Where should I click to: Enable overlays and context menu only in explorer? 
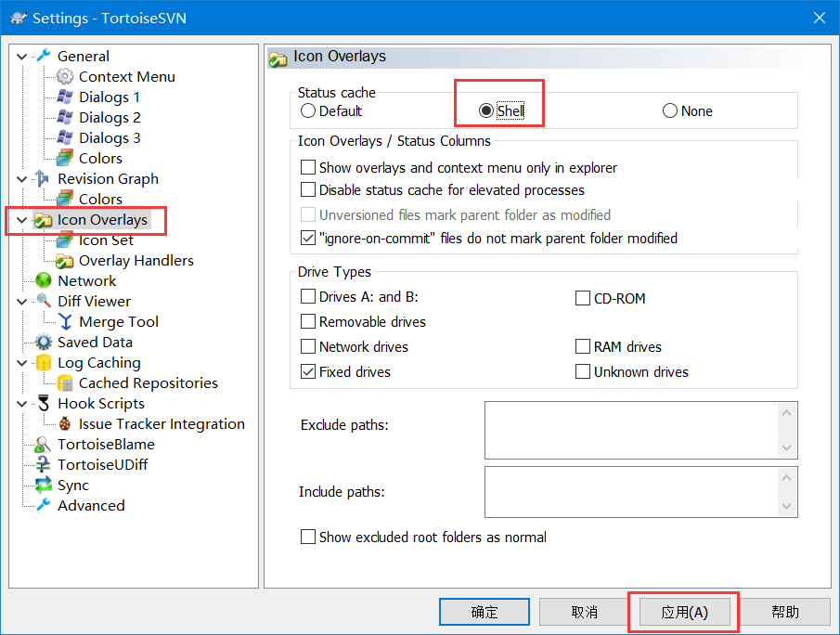tap(308, 168)
